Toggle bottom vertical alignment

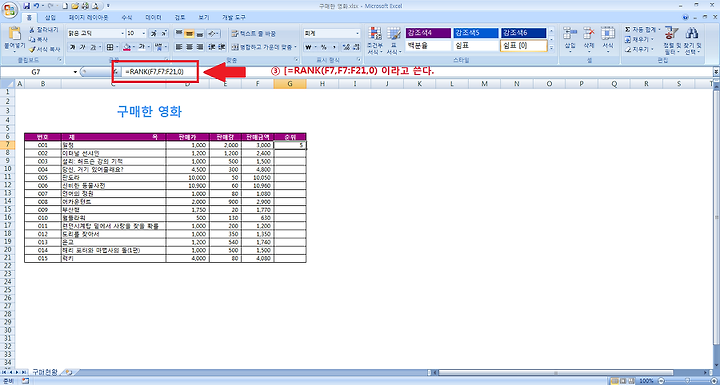click(200, 34)
